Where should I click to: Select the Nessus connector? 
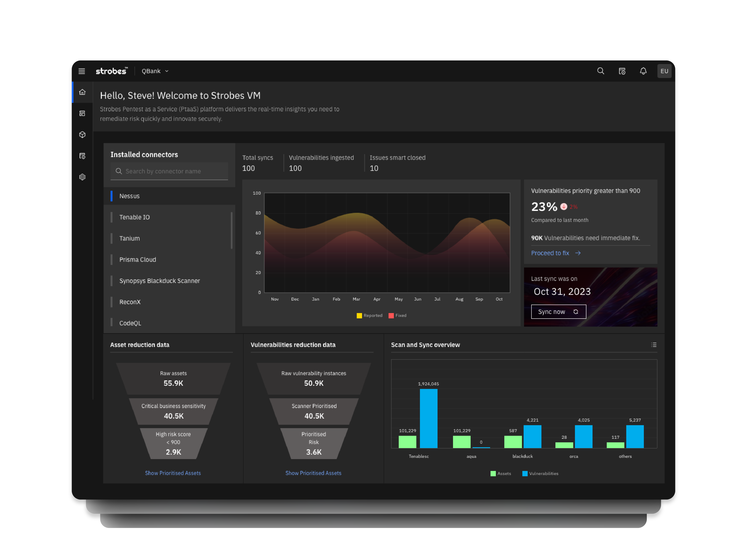(169, 196)
